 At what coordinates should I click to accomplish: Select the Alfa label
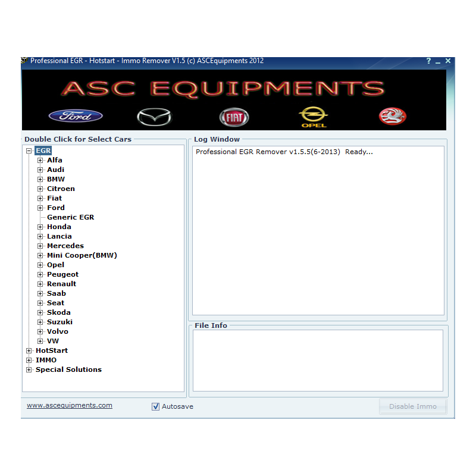click(x=55, y=160)
